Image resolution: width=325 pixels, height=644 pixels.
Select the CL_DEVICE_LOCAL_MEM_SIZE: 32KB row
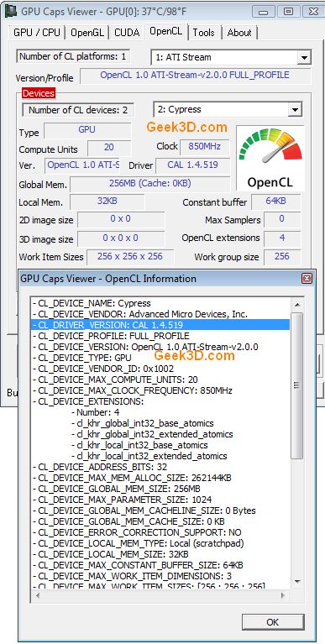[x=160, y=554]
